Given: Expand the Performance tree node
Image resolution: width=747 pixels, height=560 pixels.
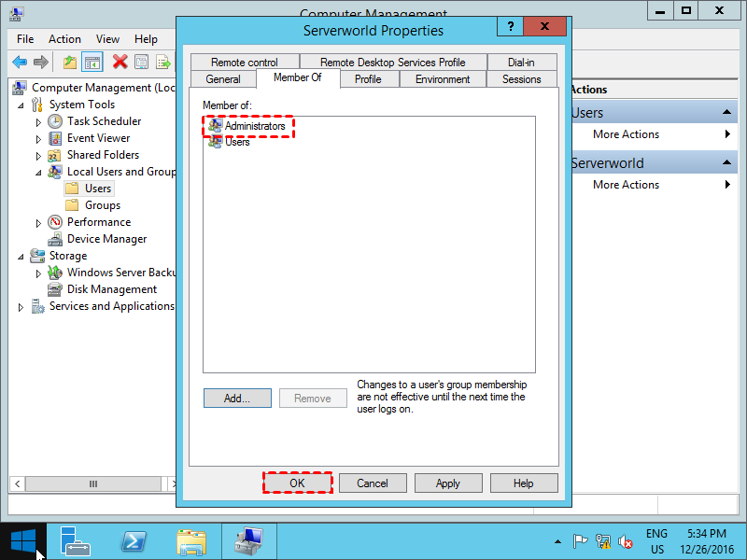Looking at the screenshot, I should (38, 223).
